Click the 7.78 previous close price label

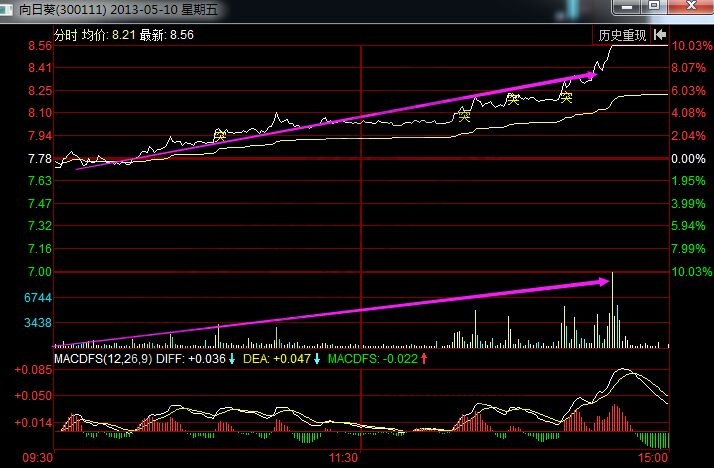40,159
